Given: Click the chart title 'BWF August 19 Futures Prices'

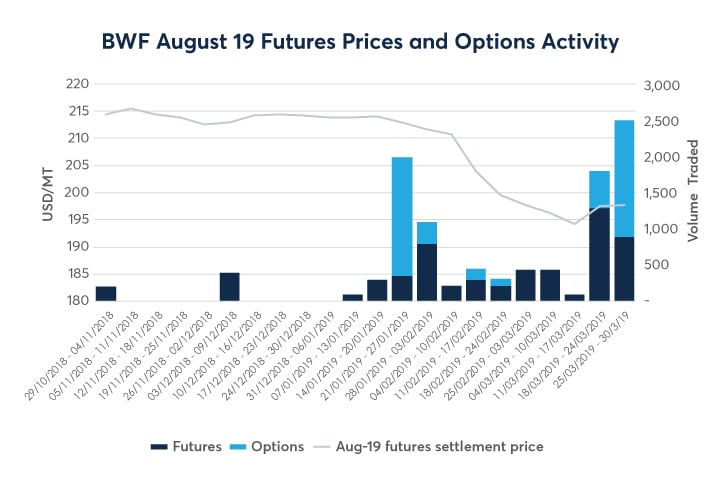Looking at the screenshot, I should point(360,42).
